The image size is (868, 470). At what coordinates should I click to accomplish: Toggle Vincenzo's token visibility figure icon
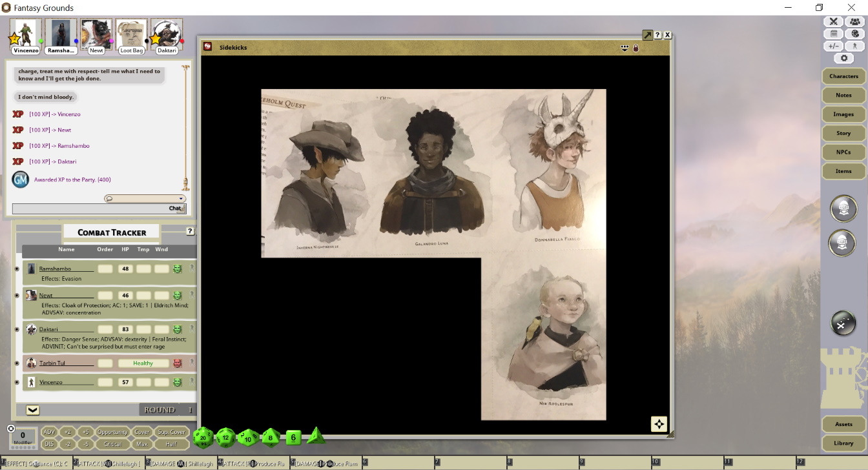(192, 382)
